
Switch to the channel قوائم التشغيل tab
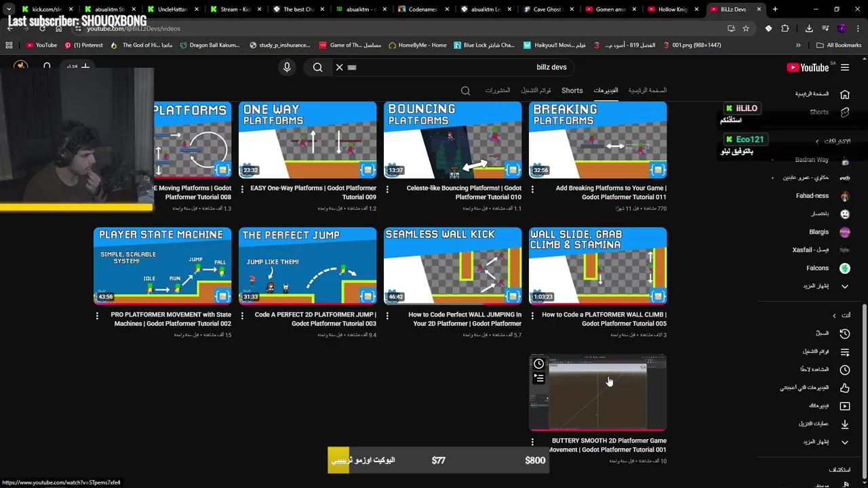[x=536, y=90]
